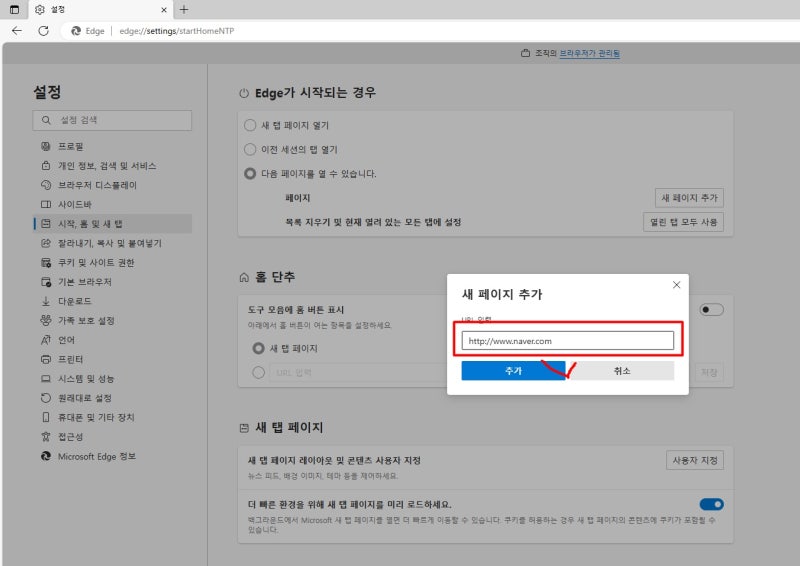Click the 취소 cancel button in dialog
The width and height of the screenshot is (800, 566).
[x=622, y=371]
